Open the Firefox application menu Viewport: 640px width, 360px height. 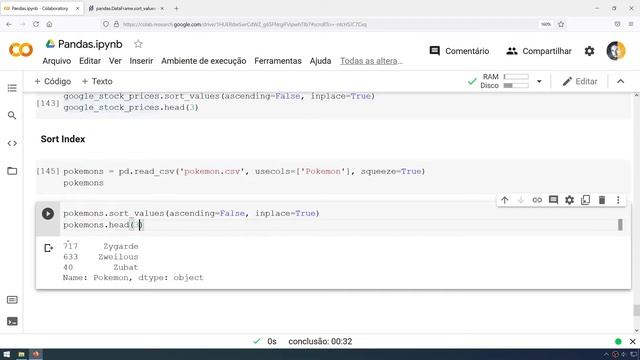pos(631,24)
